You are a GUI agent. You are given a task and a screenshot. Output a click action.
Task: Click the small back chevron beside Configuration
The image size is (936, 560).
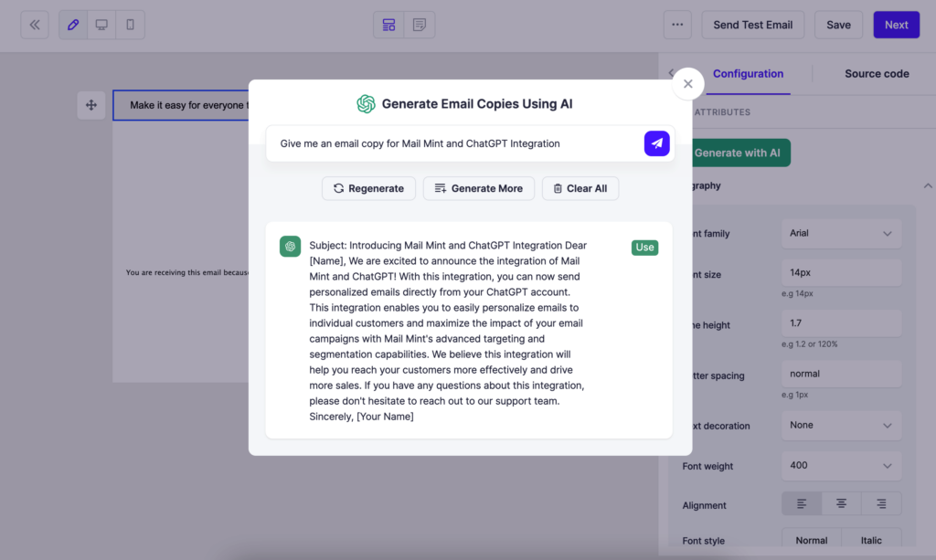pos(671,73)
